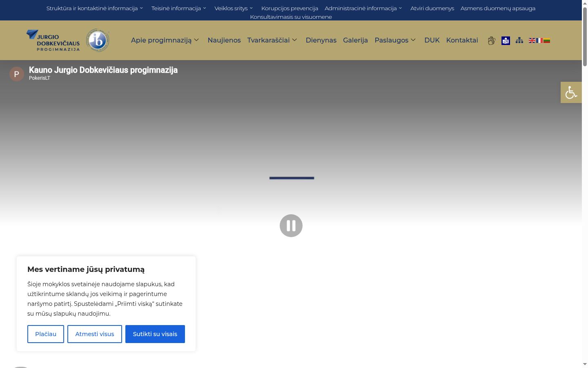
Task: Click the page vertical scrollbar thumb
Action: pyautogui.click(x=585, y=37)
